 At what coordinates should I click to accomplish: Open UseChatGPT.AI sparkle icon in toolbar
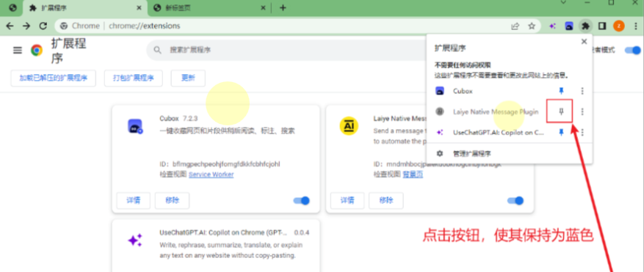click(553, 26)
